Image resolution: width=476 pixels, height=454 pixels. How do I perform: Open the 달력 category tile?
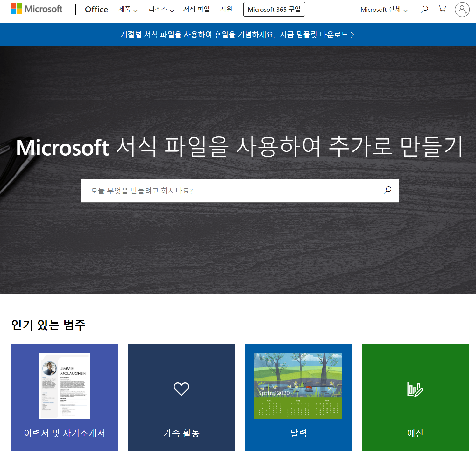click(x=298, y=397)
